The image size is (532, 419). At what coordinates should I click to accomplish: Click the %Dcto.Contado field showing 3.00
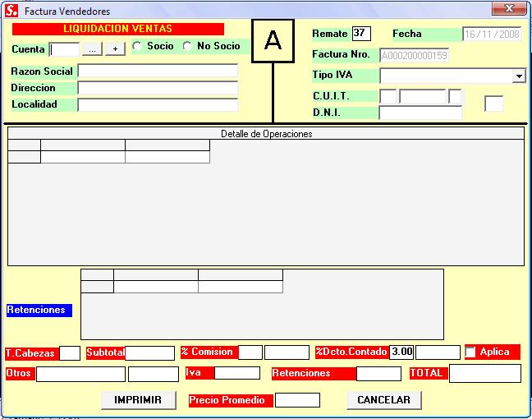(x=401, y=352)
